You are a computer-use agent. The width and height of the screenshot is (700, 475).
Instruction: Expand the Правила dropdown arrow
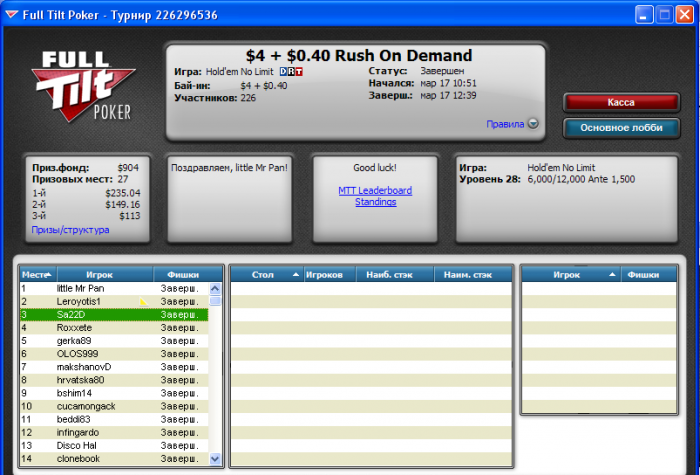pyautogui.click(x=533, y=124)
